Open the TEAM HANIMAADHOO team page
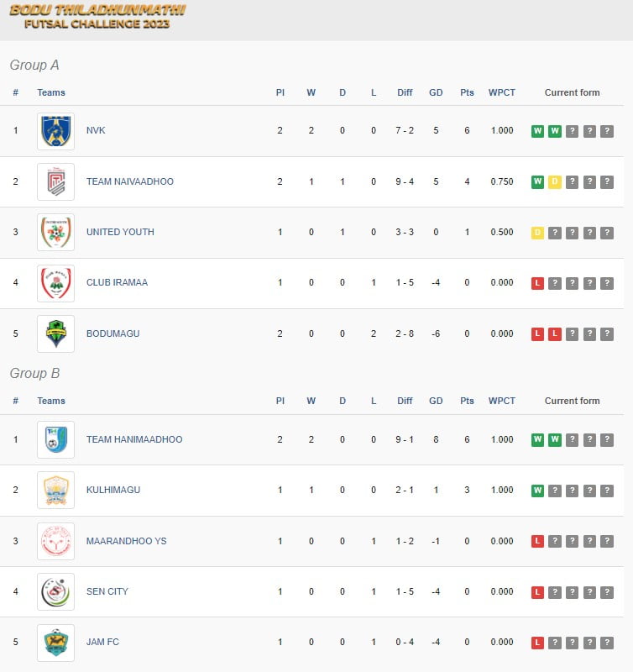The height and width of the screenshot is (672, 633). coord(134,439)
